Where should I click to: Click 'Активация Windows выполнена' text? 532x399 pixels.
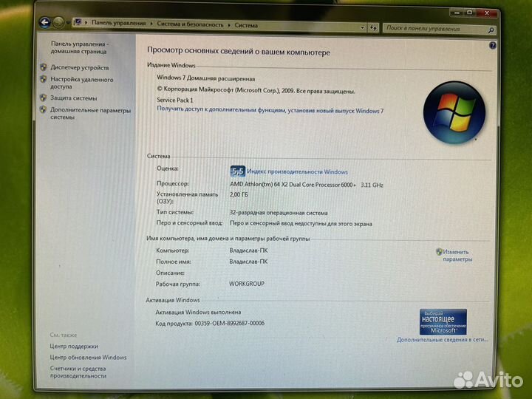(198, 312)
